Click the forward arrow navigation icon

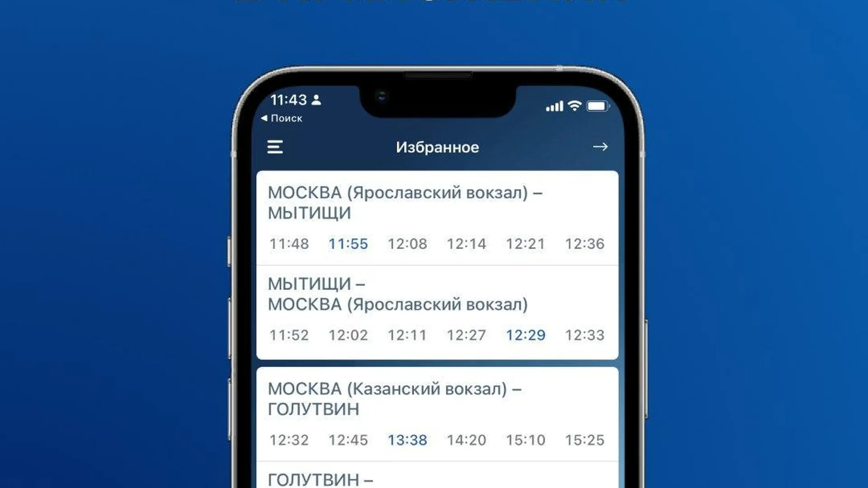click(x=600, y=146)
